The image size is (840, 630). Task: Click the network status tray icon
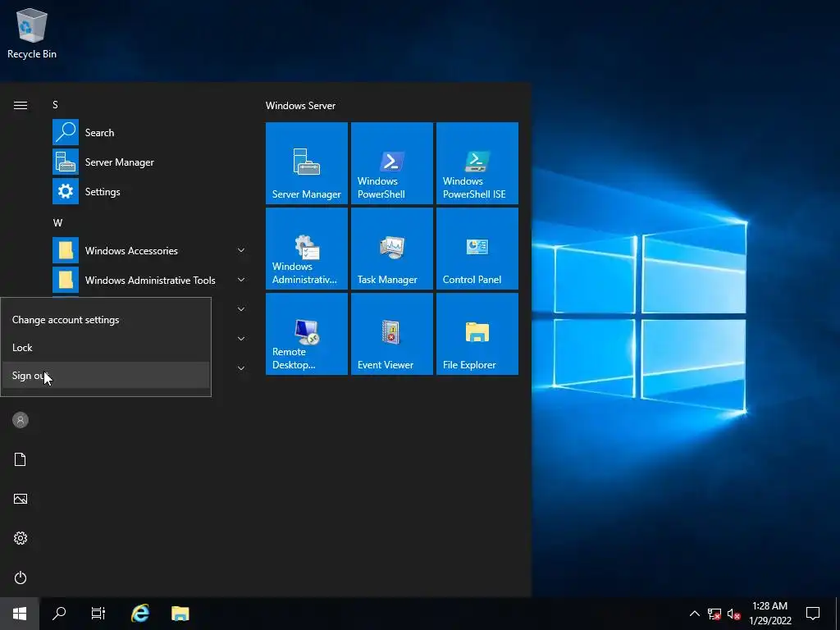[x=714, y=614]
